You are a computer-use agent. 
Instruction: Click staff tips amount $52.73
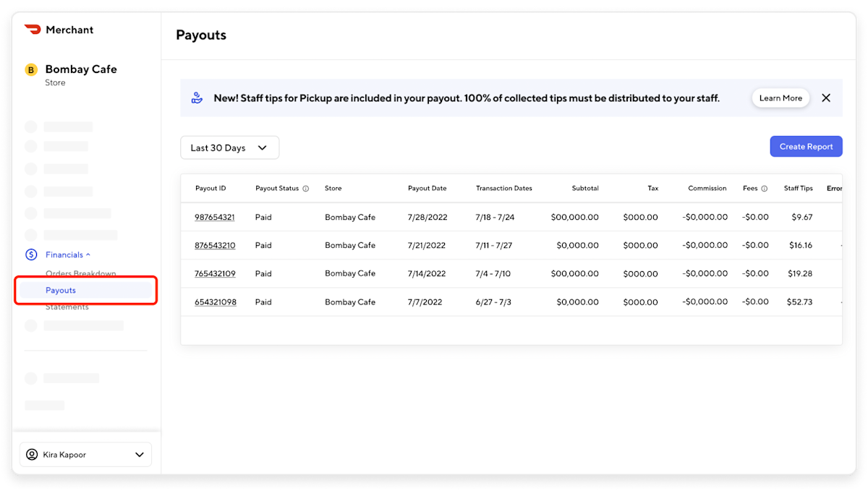click(x=799, y=302)
